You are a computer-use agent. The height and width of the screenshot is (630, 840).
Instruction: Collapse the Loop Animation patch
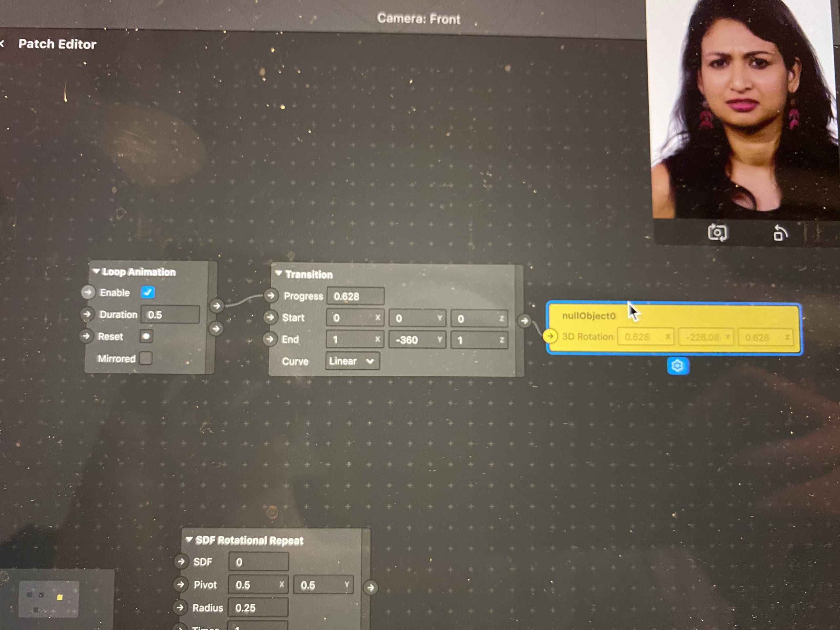96,271
